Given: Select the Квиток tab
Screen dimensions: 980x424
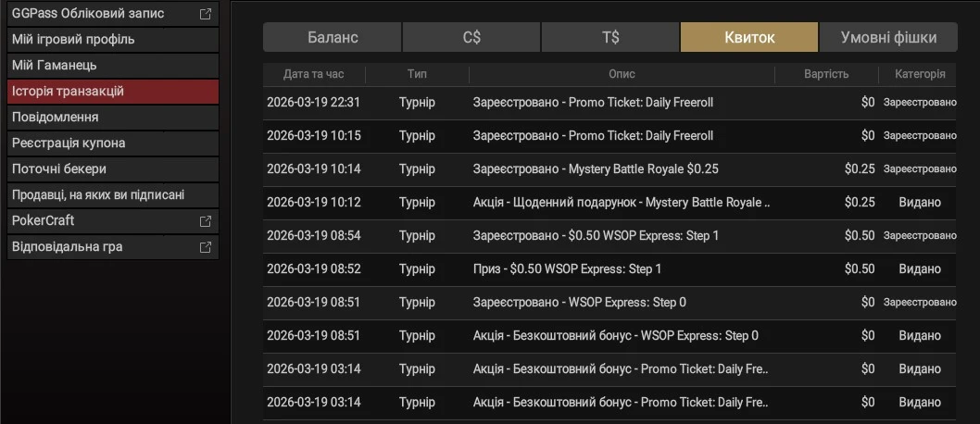Looking at the screenshot, I should (x=749, y=38).
